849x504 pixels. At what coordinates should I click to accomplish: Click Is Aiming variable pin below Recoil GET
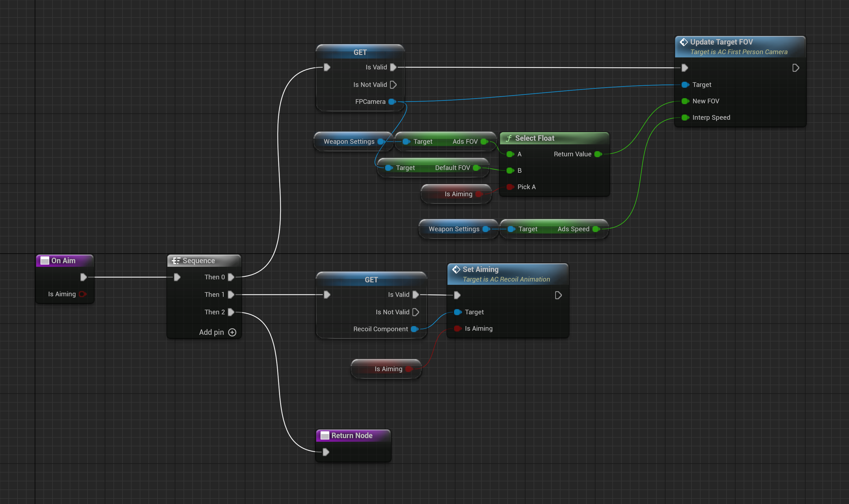click(409, 369)
